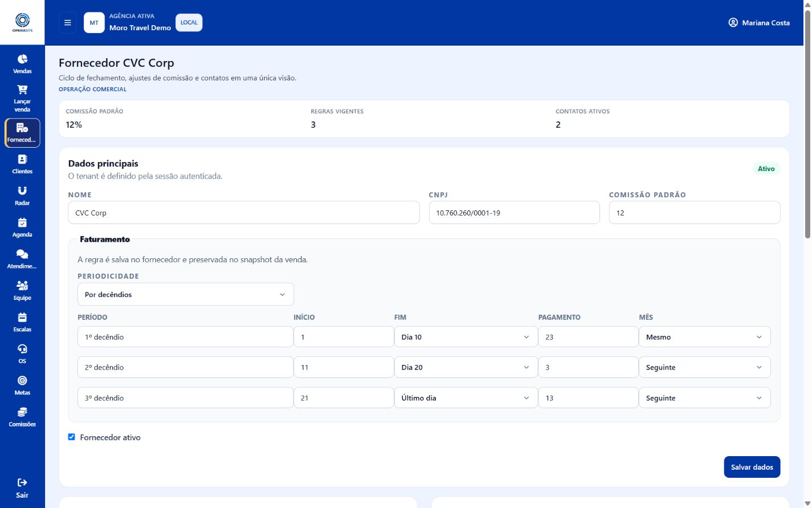Click the Comissão padrão 12% value
Viewport: 812px width, 508px height.
click(74, 125)
